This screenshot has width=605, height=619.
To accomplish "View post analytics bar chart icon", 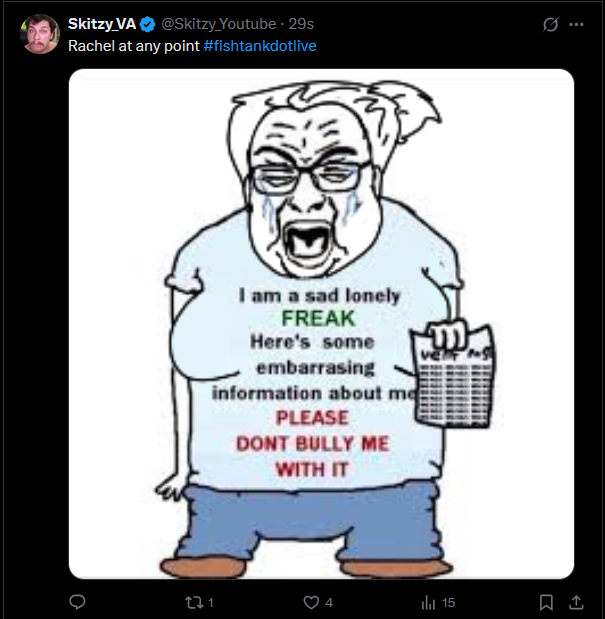I will click(428, 602).
